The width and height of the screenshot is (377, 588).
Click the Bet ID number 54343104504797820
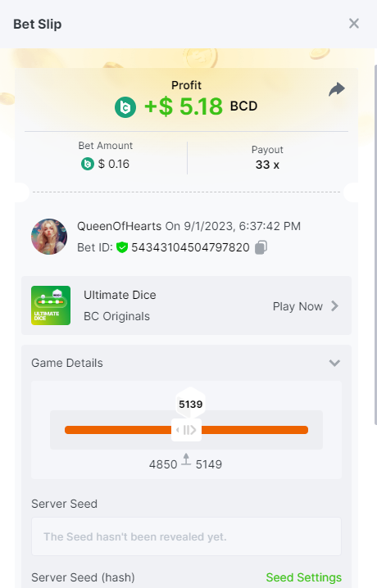coord(190,247)
